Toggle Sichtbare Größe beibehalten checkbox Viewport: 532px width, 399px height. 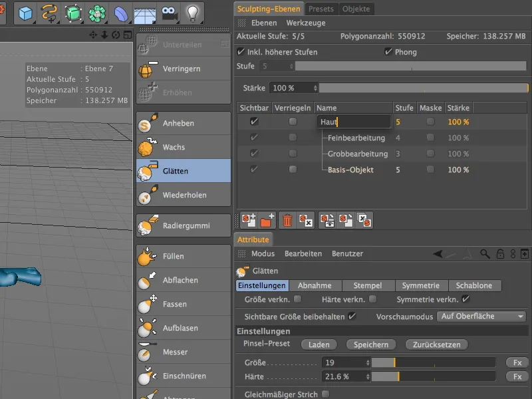click(352, 317)
